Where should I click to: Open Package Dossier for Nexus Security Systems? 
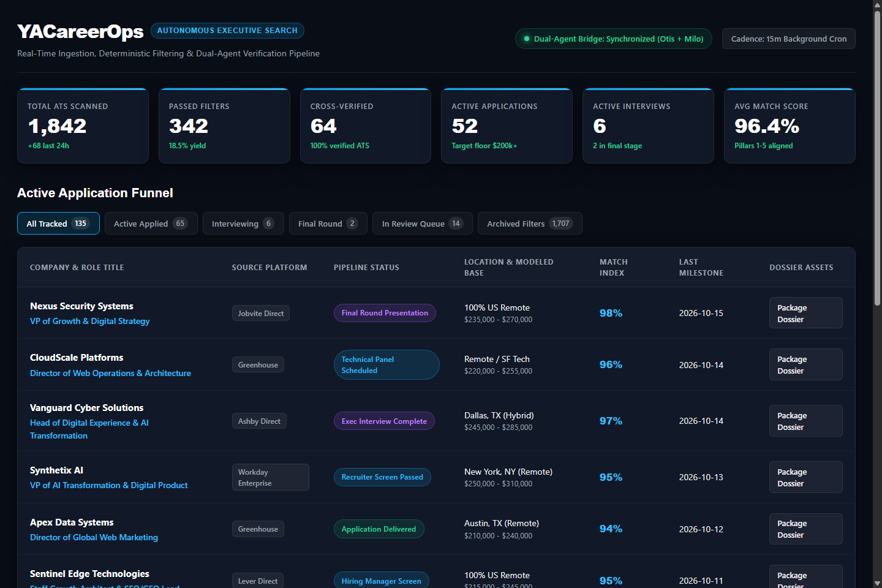point(805,313)
